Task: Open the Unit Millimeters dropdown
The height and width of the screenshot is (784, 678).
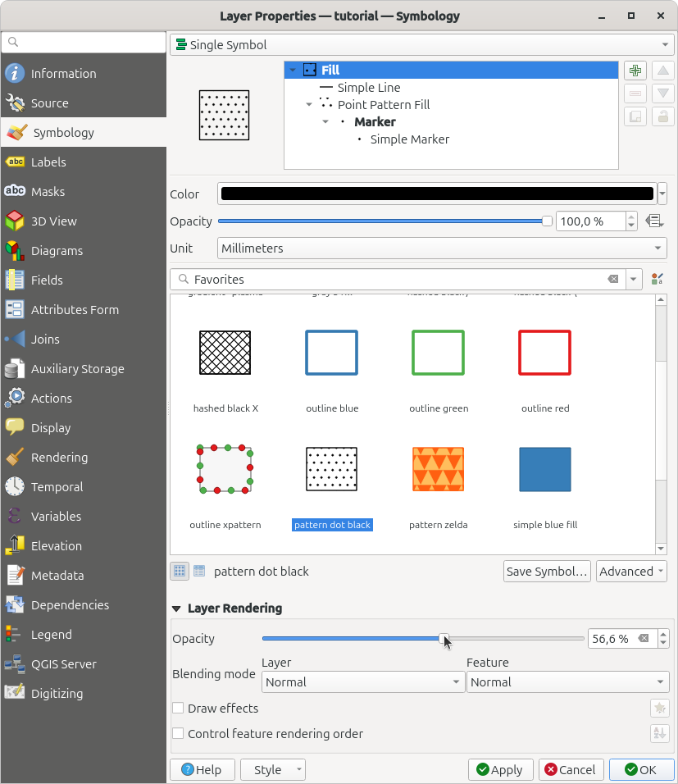Action: tap(443, 248)
